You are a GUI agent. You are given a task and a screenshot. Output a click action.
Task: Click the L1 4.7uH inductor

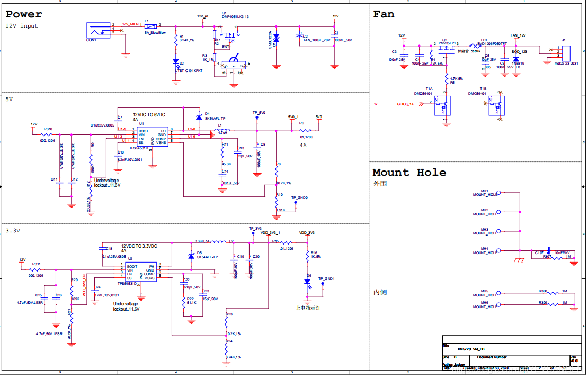pos(224,131)
